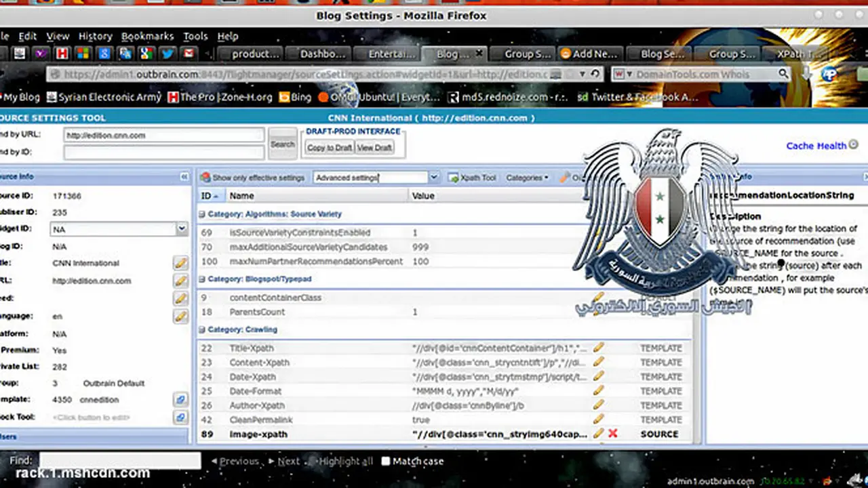Edit the Image-xpath value pencil icon
This screenshot has width=868, height=488.
tap(598, 433)
